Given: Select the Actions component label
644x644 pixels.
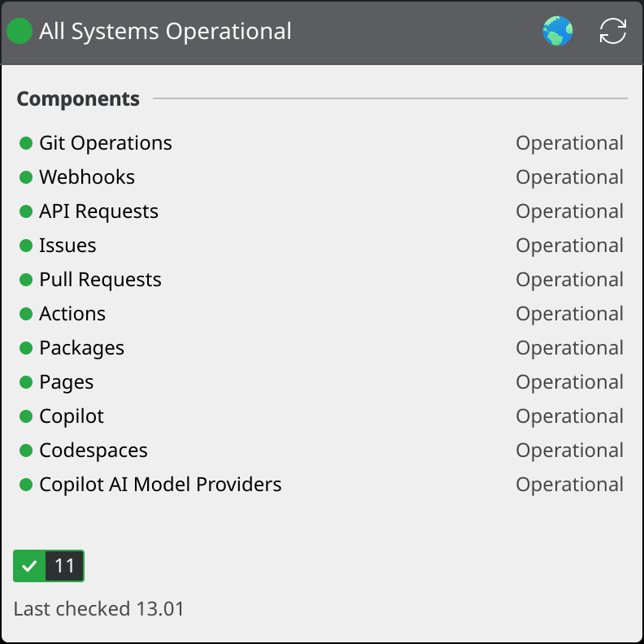Looking at the screenshot, I should pos(72,314).
